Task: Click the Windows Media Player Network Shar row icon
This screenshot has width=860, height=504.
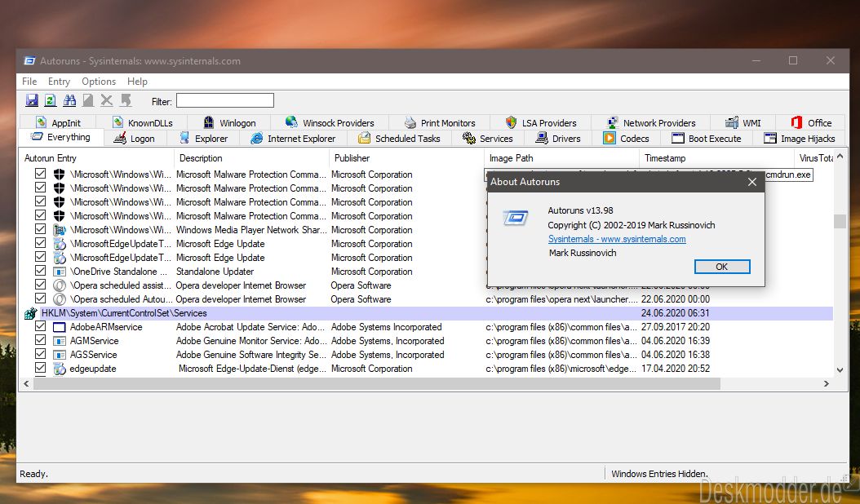Action: click(60, 230)
